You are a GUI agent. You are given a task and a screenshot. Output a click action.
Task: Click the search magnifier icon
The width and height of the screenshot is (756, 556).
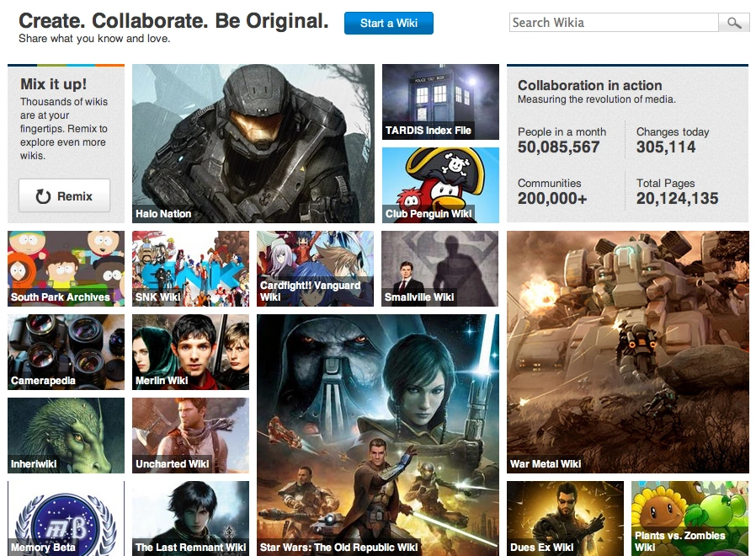(734, 23)
